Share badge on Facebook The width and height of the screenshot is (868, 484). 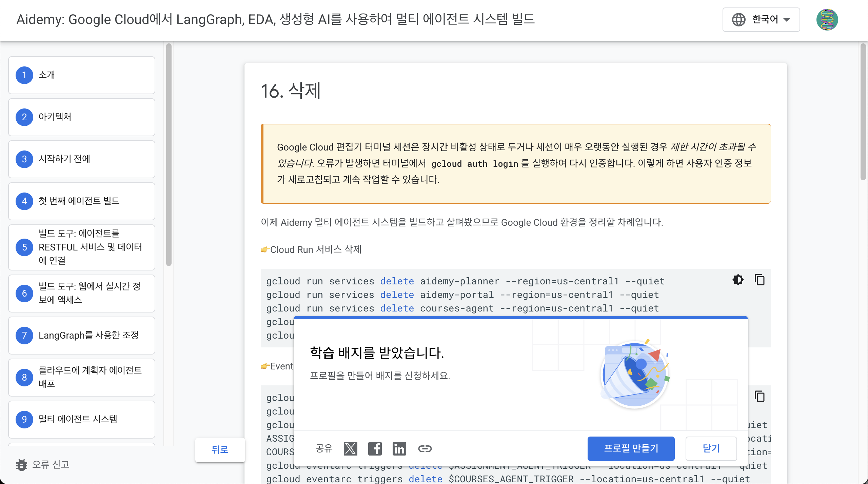click(x=375, y=449)
